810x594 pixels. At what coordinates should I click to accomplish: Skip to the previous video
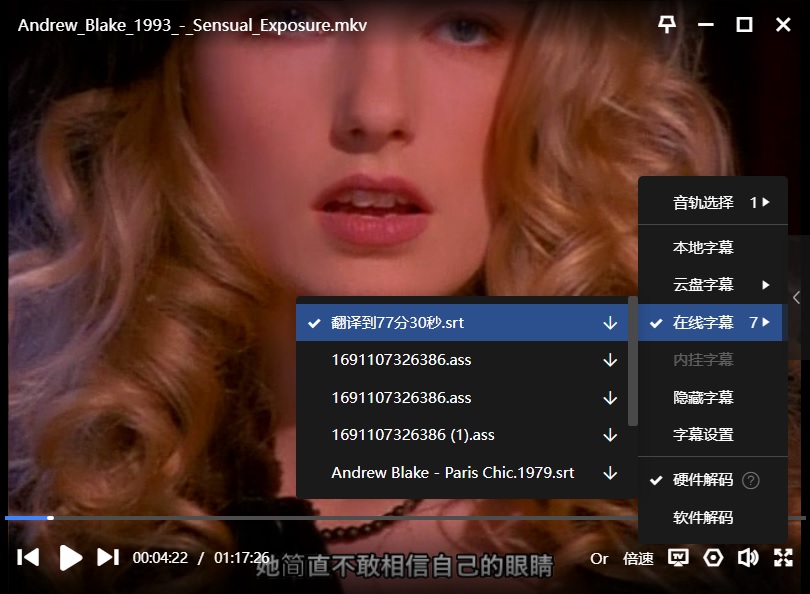(29, 558)
